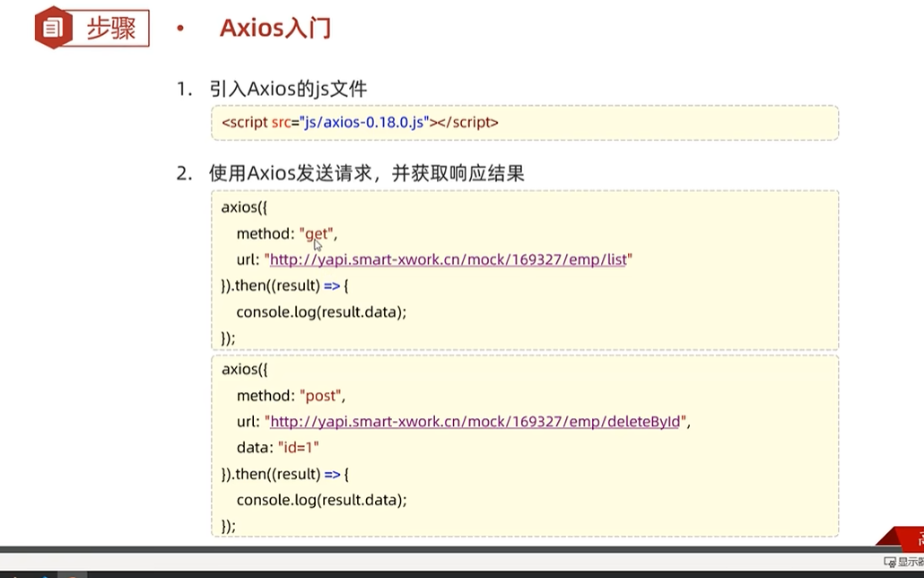Click the Axios入门 slide title
924x578 pixels.
[275, 28]
